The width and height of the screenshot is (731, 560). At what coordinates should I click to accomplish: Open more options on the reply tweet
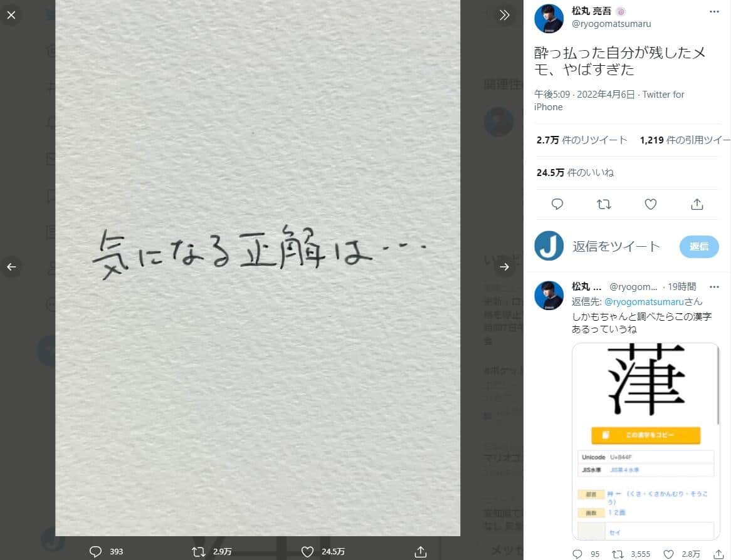point(714,286)
